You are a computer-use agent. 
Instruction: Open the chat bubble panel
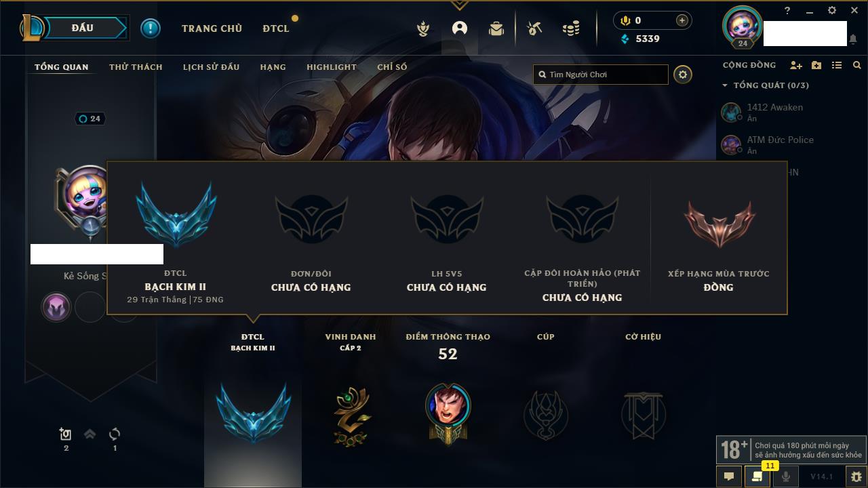pyautogui.click(x=729, y=476)
